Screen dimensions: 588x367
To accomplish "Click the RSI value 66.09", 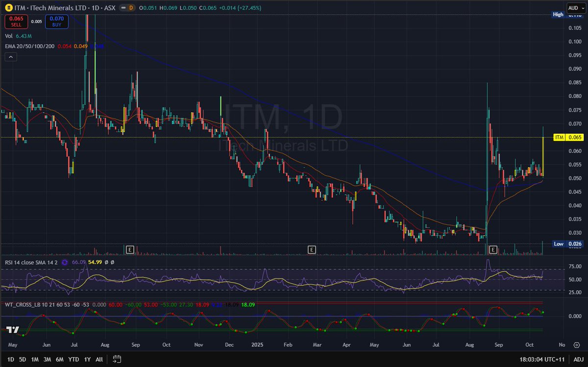I will [x=79, y=262].
